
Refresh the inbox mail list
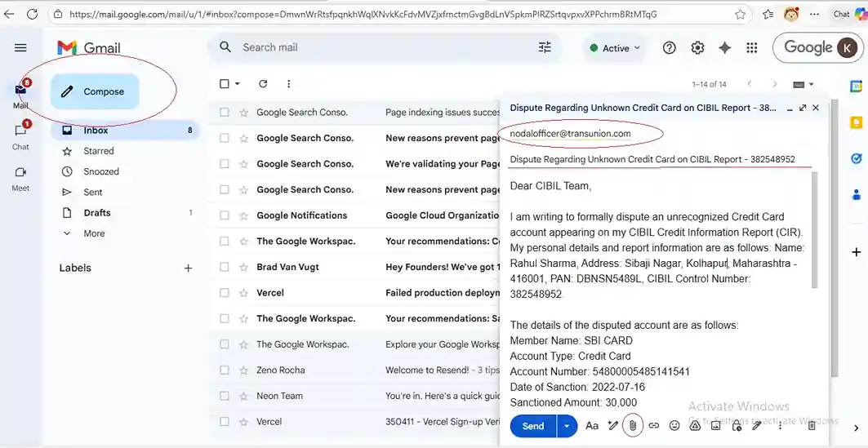coord(263,84)
